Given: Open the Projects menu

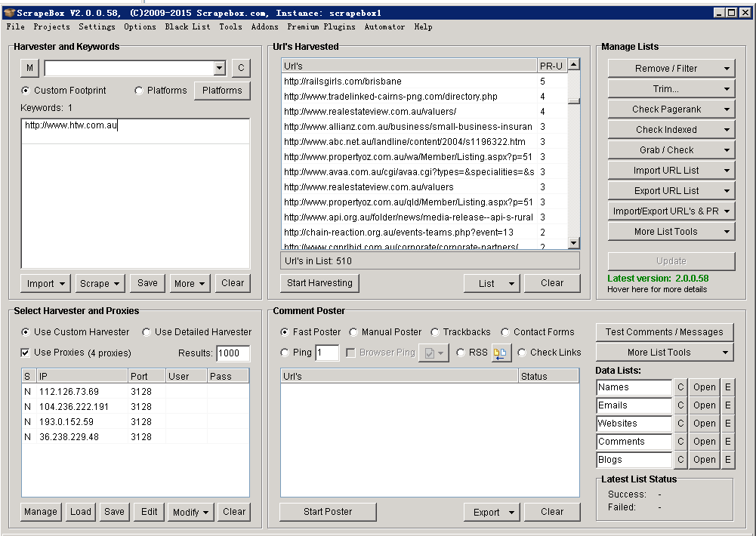Looking at the screenshot, I should [x=51, y=27].
